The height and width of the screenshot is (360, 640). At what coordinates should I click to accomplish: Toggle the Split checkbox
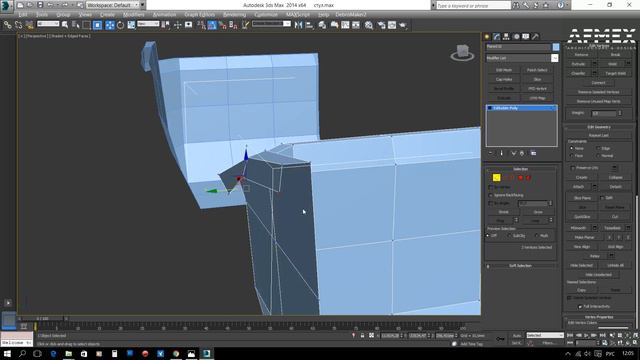coord(602,198)
